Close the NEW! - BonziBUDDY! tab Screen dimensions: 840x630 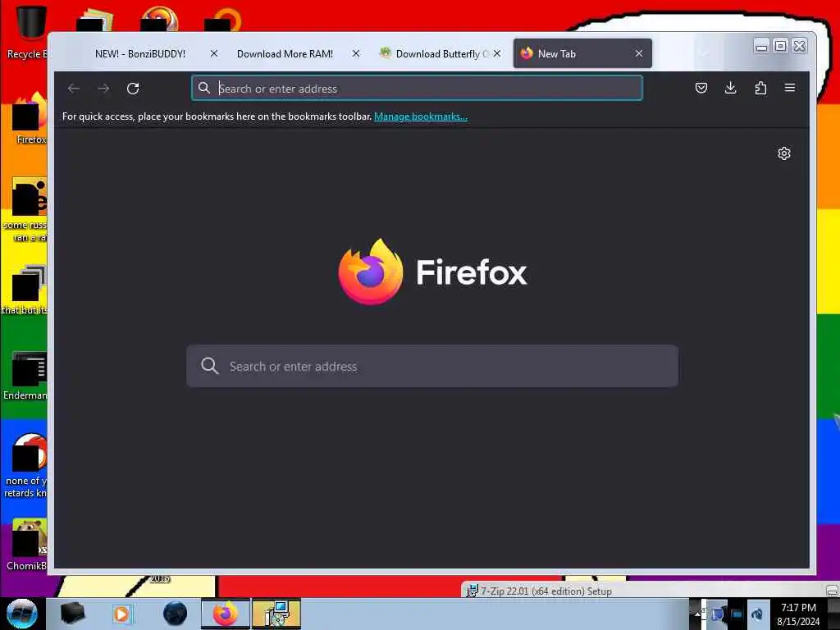[x=214, y=53]
